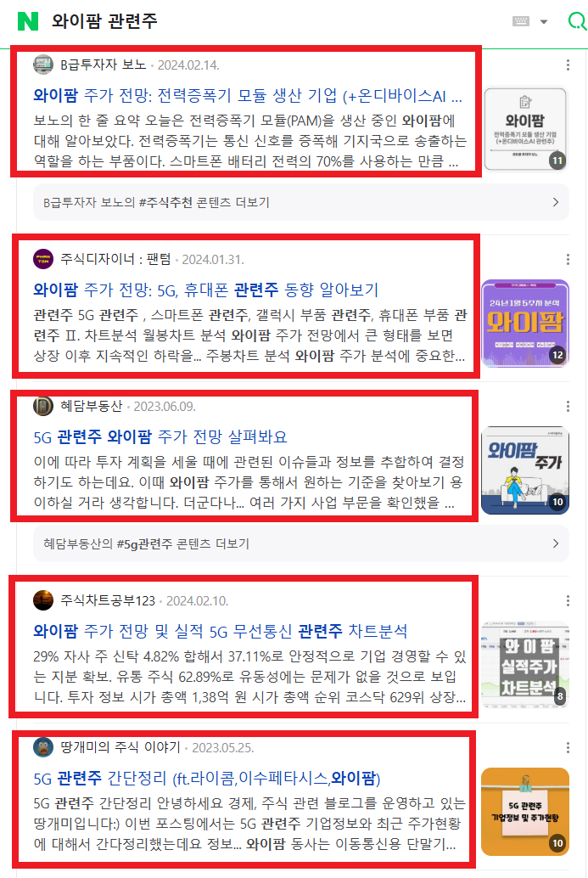Open more options for B급투자자 보노 post
This screenshot has width=588, height=878.
click(x=568, y=65)
